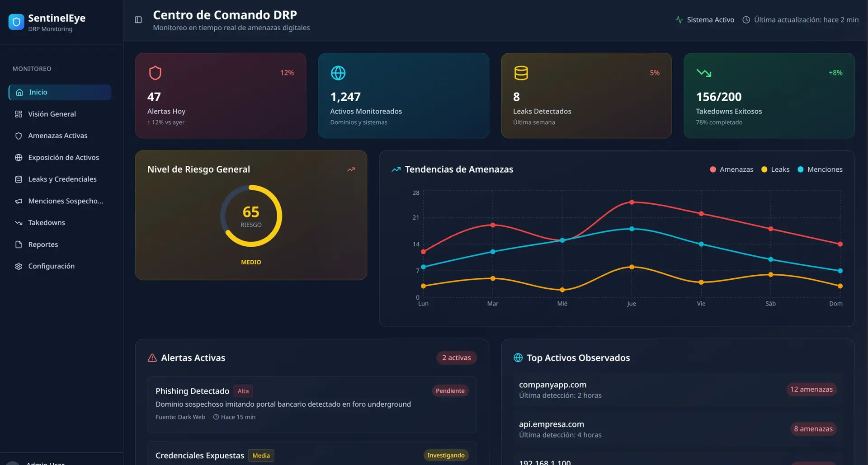
Task: Go to Visión General
Action: [x=60, y=114]
